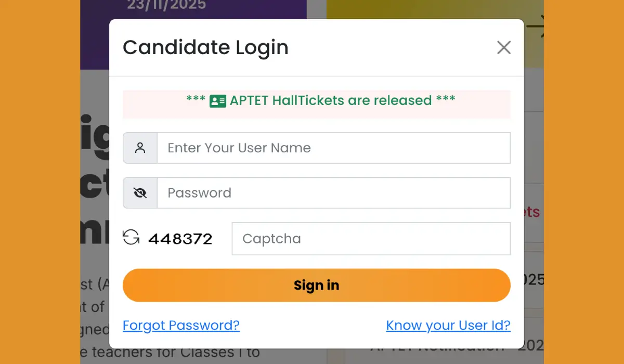Open the Forgot Password? link

[181, 326]
